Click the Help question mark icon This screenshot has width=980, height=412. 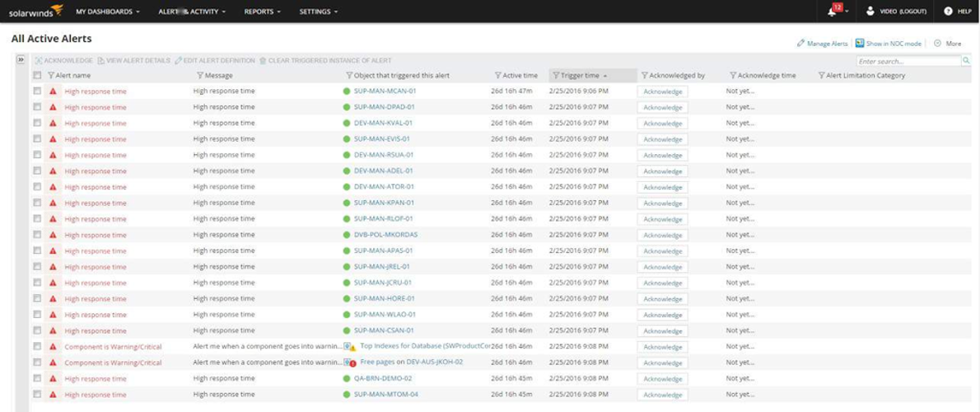[x=948, y=12]
